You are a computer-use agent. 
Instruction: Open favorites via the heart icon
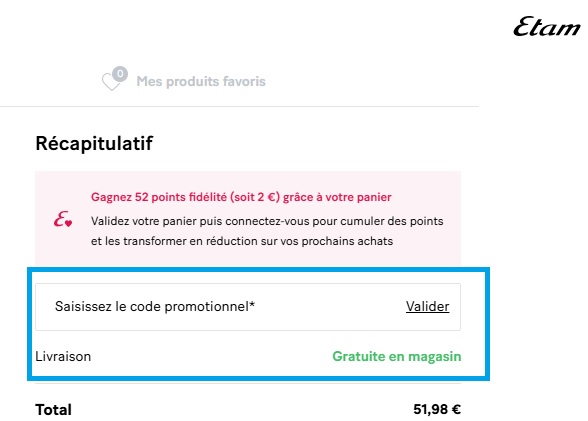click(111, 82)
